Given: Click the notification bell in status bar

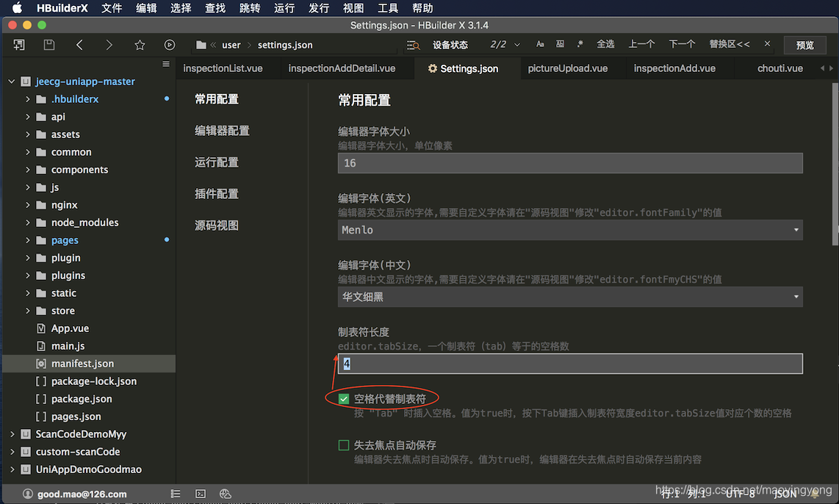Looking at the screenshot, I should point(815,494).
